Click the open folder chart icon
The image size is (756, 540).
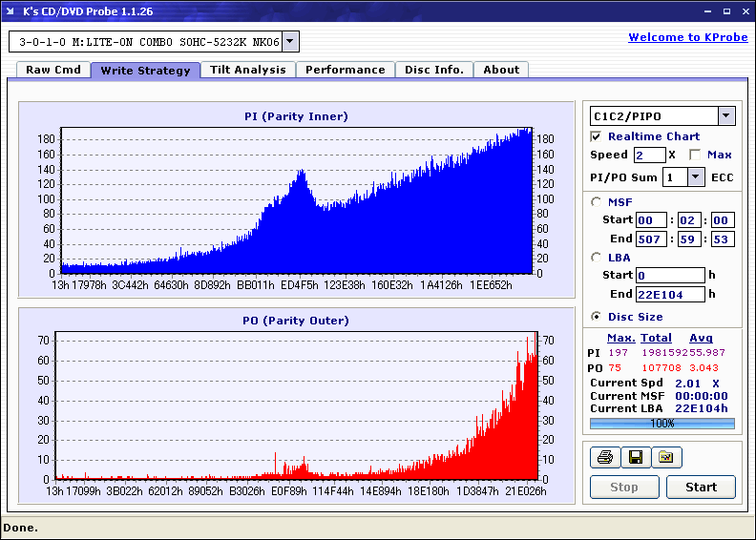click(666, 457)
